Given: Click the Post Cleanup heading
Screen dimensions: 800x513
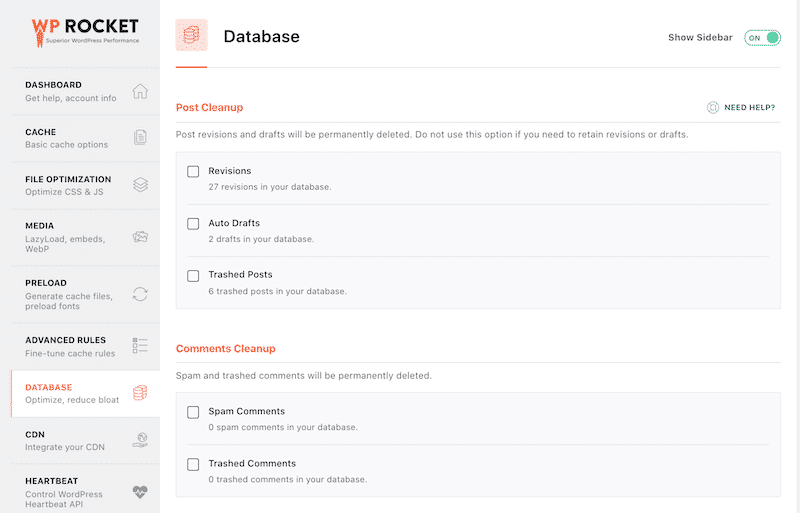Looking at the screenshot, I should 209,108.
